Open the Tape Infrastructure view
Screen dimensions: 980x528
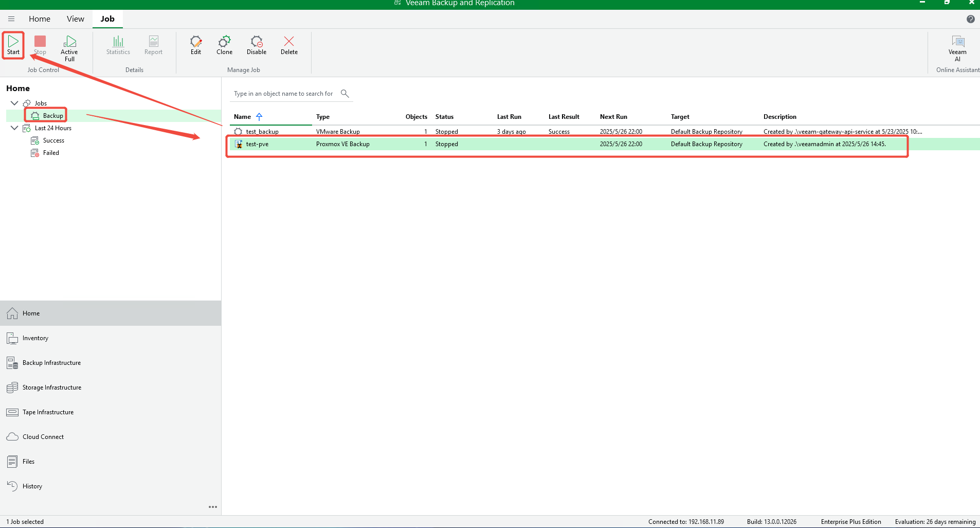(111, 412)
